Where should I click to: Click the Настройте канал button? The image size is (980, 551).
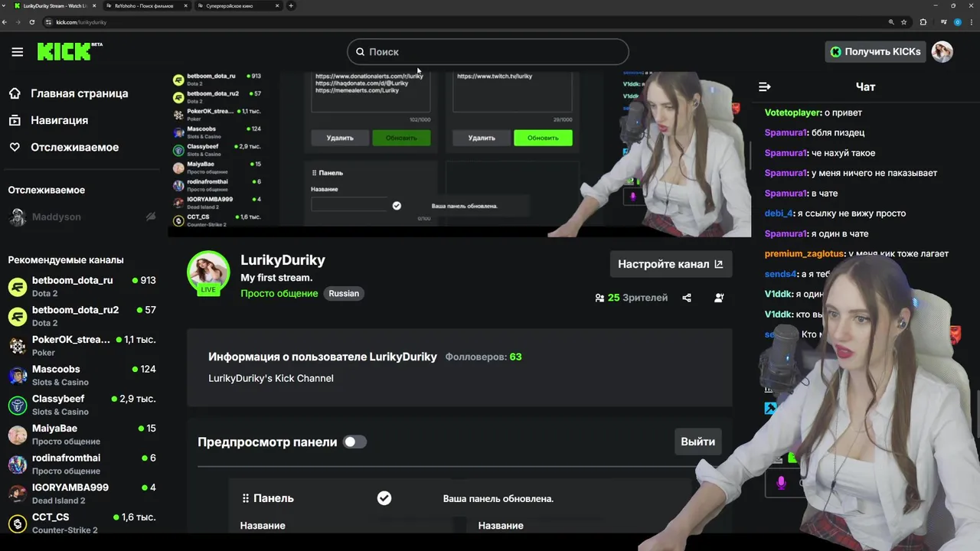pyautogui.click(x=671, y=264)
